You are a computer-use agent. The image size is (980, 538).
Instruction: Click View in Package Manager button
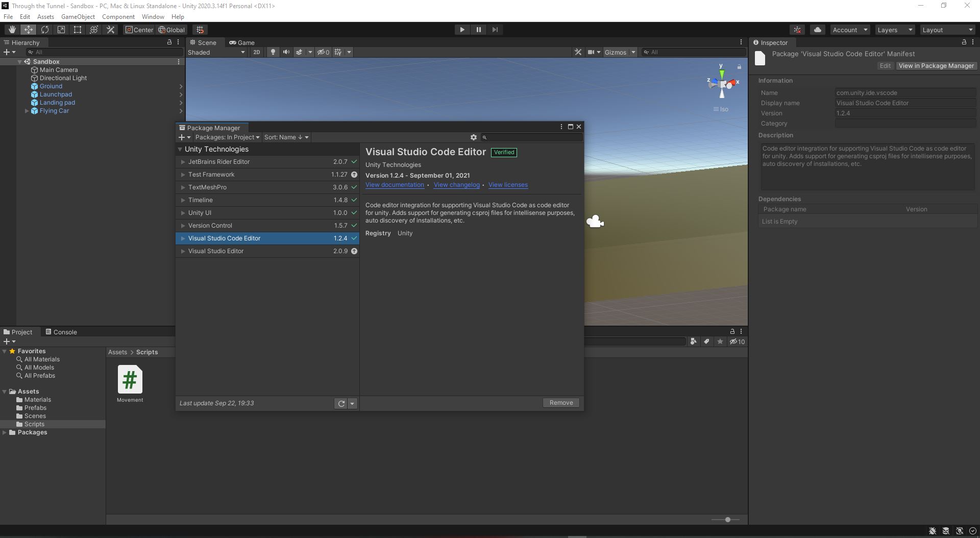tap(936, 66)
